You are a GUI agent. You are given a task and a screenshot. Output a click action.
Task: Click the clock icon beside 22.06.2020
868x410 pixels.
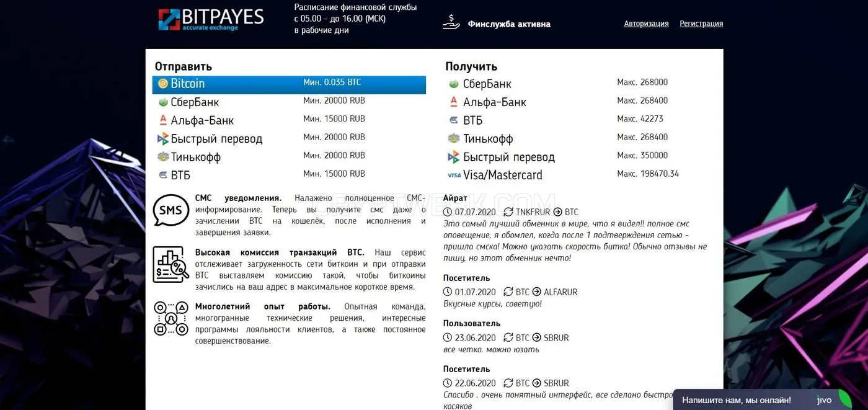pos(448,383)
